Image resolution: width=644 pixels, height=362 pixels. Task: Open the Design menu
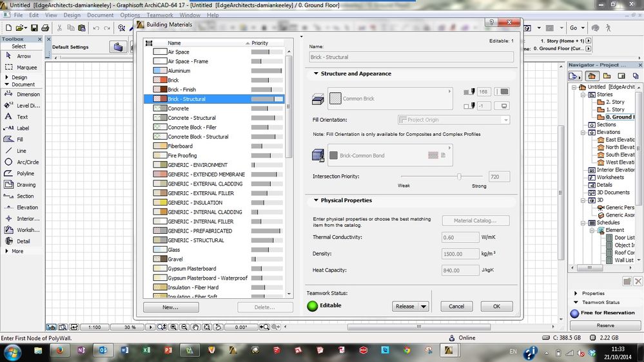coord(72,15)
